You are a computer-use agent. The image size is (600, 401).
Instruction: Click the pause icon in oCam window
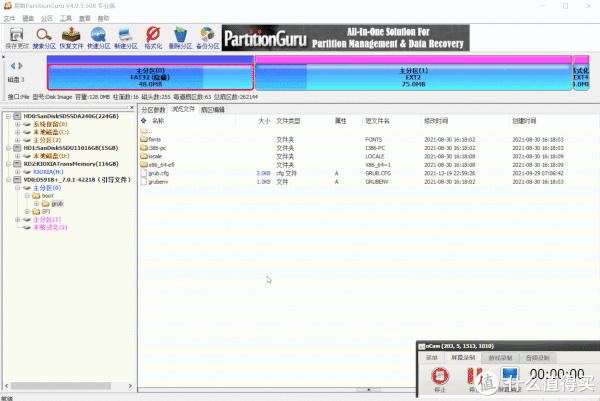pyautogui.click(x=475, y=376)
